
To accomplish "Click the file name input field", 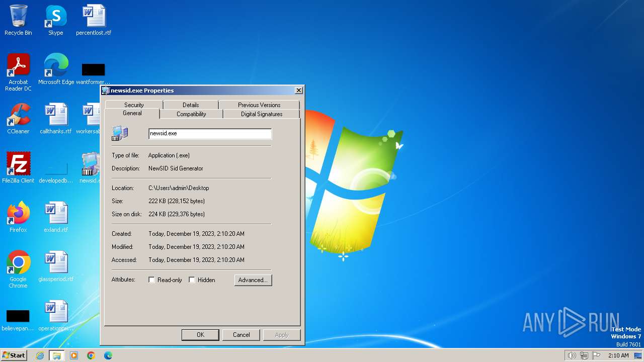I will coord(210,134).
